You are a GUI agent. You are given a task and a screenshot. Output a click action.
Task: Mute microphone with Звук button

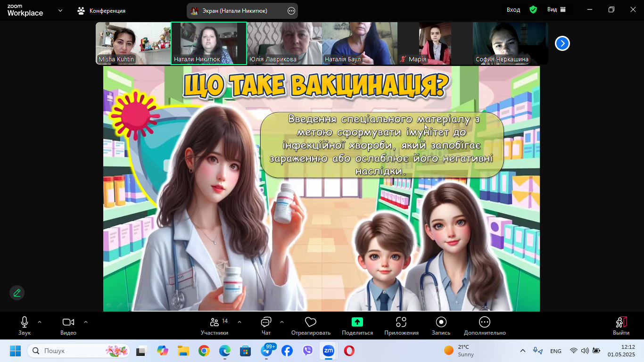point(25,326)
